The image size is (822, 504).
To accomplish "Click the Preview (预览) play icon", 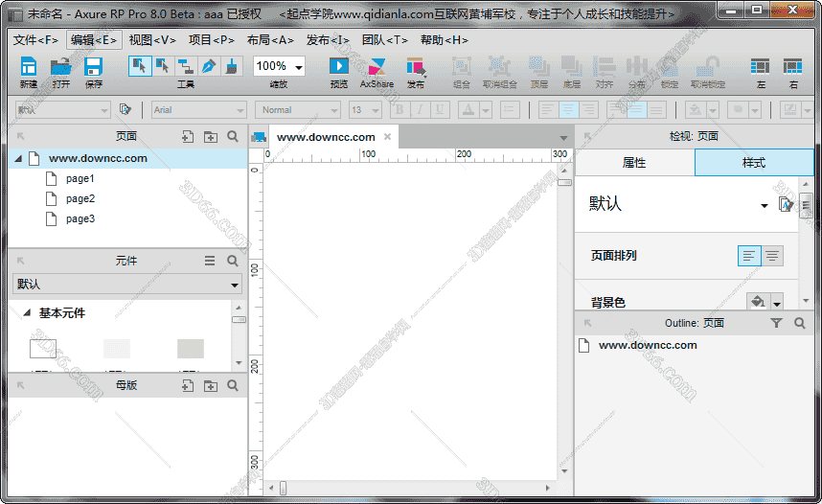I will 339,66.
